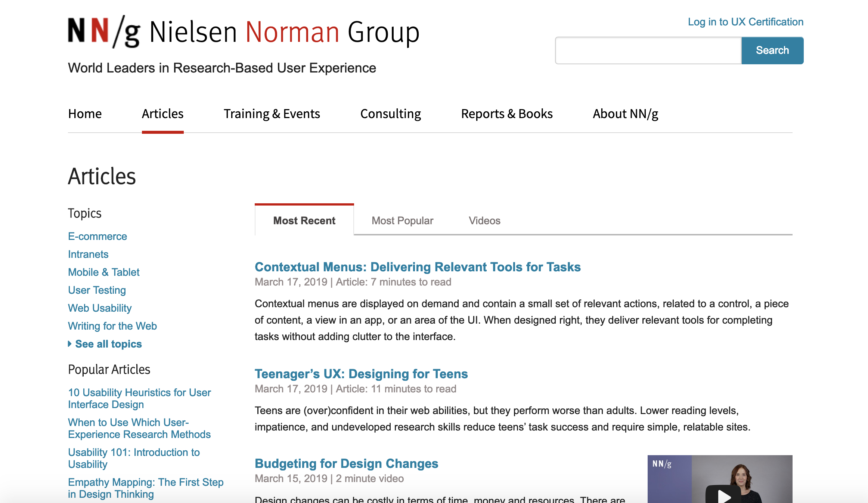Open Budgeting for Design Changes title
Image resolution: width=868 pixels, height=503 pixels.
click(x=346, y=463)
